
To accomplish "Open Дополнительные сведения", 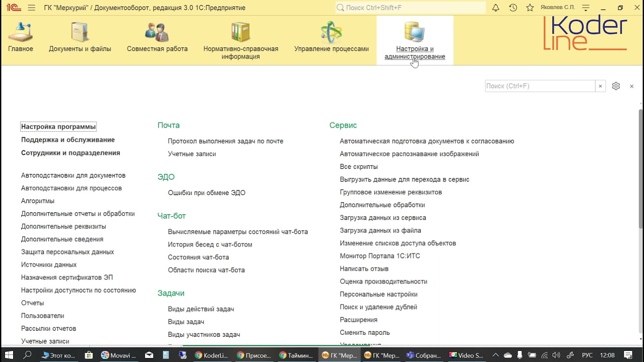I will pyautogui.click(x=62, y=239).
